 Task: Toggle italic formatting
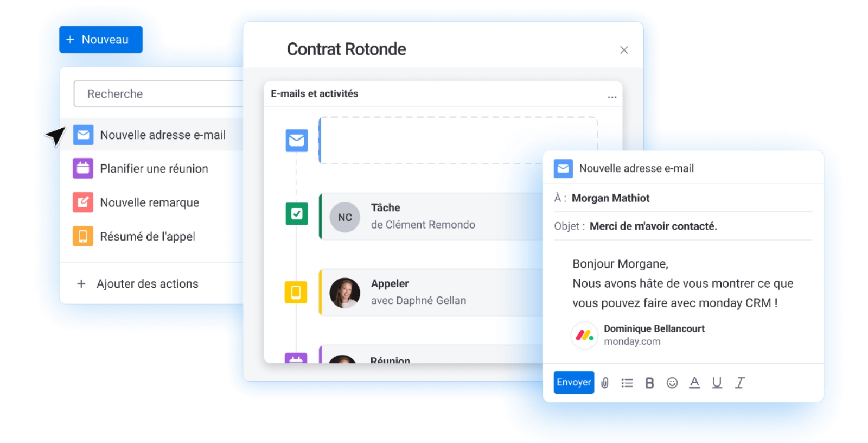pos(739,383)
